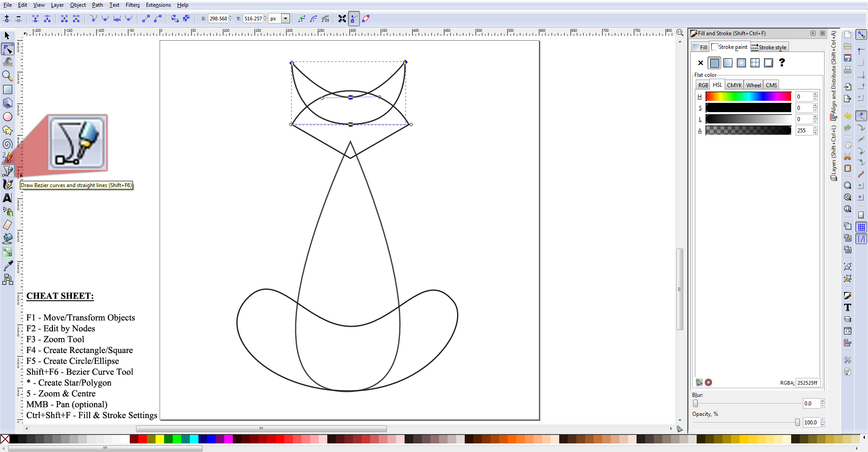Toggle snap nodes or handles
The height and width of the screenshot is (452, 868).
[861, 116]
